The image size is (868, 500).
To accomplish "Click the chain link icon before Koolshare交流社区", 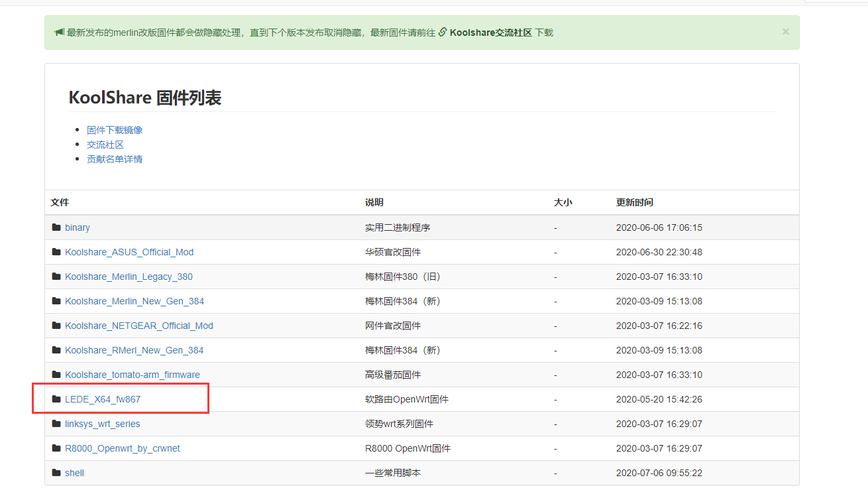I will [443, 31].
